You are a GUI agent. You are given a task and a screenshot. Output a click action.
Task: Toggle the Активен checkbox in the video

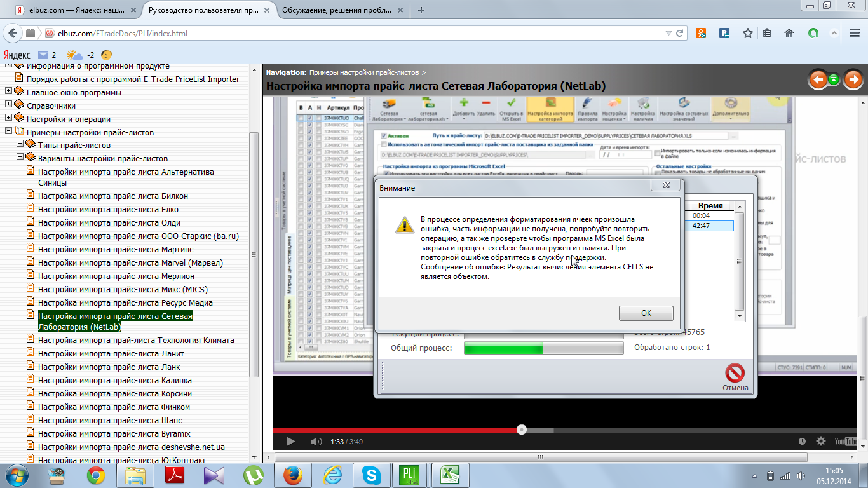pos(383,136)
